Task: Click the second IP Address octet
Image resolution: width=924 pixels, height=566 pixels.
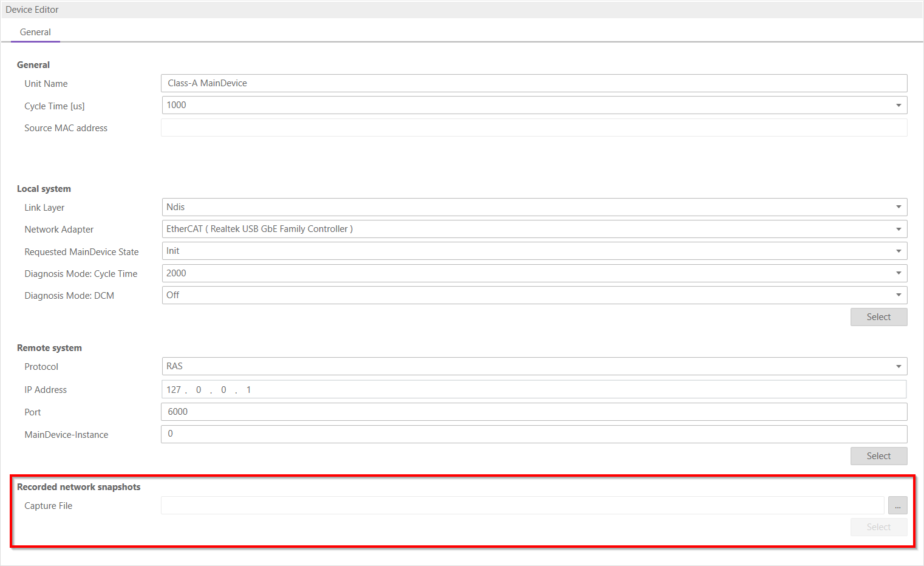Action: [199, 390]
